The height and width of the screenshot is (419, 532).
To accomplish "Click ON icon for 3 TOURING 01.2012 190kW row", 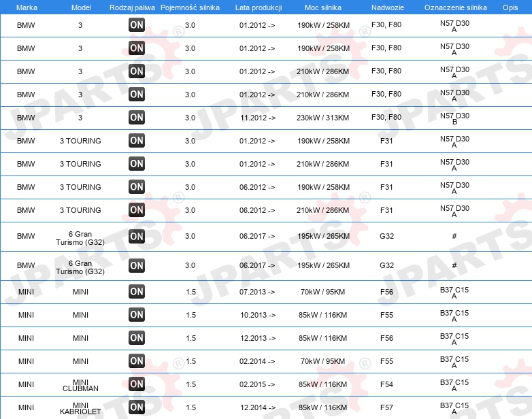I will [x=137, y=140].
